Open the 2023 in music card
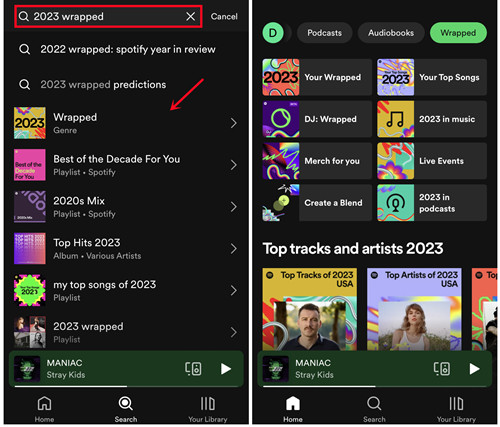Viewport: 500px width, 427px height. click(x=432, y=119)
